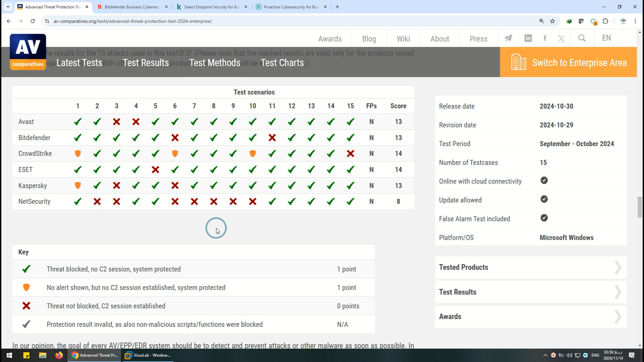
Task: Open the notification center icon
Action: pyautogui.click(x=632, y=355)
